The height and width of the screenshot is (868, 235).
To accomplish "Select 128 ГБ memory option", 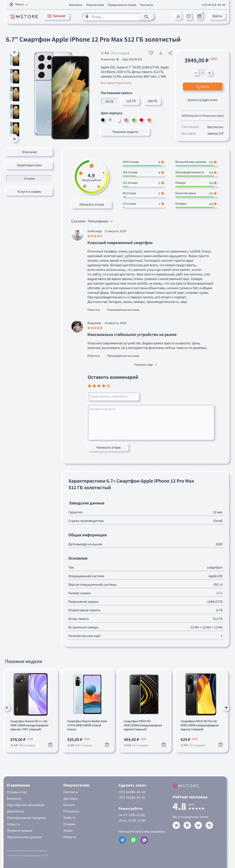I will tap(131, 101).
